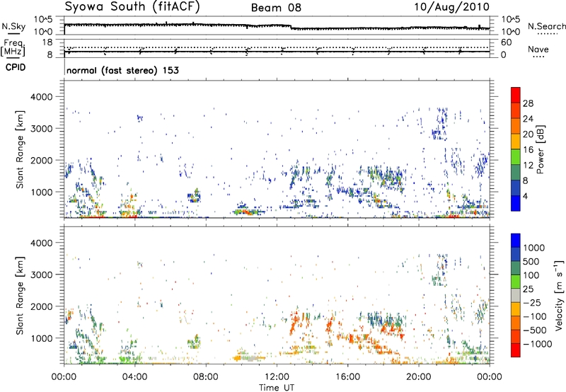Viewport: 566px width, 392px height.
Task: Click the '20:00' time axis tick label
Action: pyautogui.click(x=418, y=377)
